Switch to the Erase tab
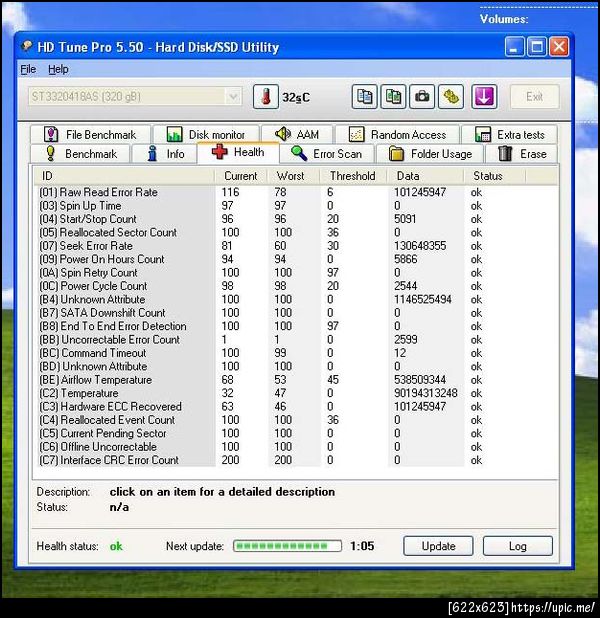Image resolution: width=600 pixels, height=618 pixels. 522,154
